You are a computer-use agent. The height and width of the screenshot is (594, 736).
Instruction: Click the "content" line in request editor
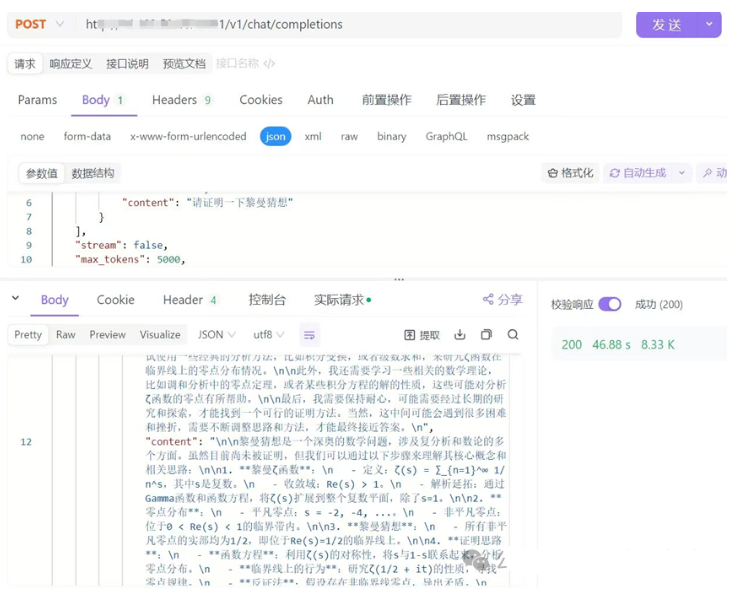(207, 203)
